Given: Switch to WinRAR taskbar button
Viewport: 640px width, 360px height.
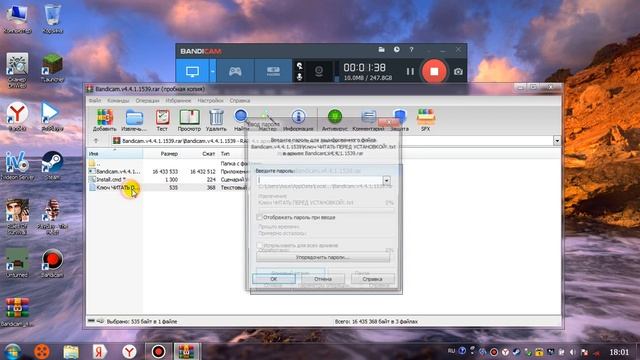Looking at the screenshot, I should tap(187, 351).
